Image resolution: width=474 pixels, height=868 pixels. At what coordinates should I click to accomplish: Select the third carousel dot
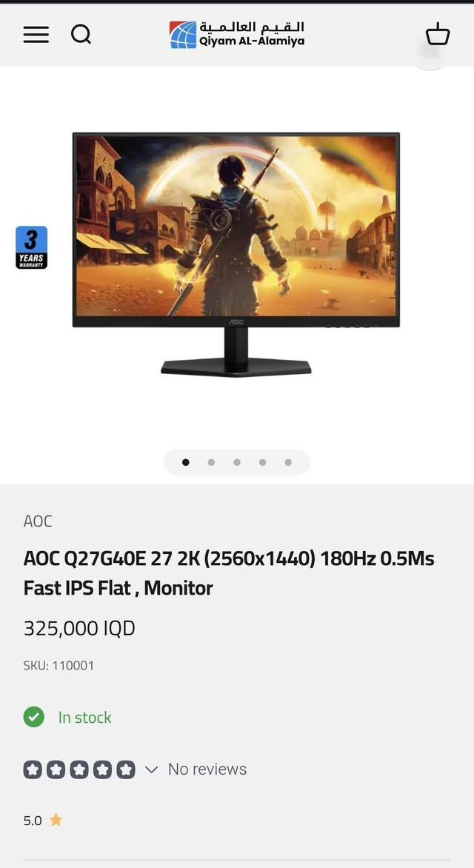click(x=237, y=462)
